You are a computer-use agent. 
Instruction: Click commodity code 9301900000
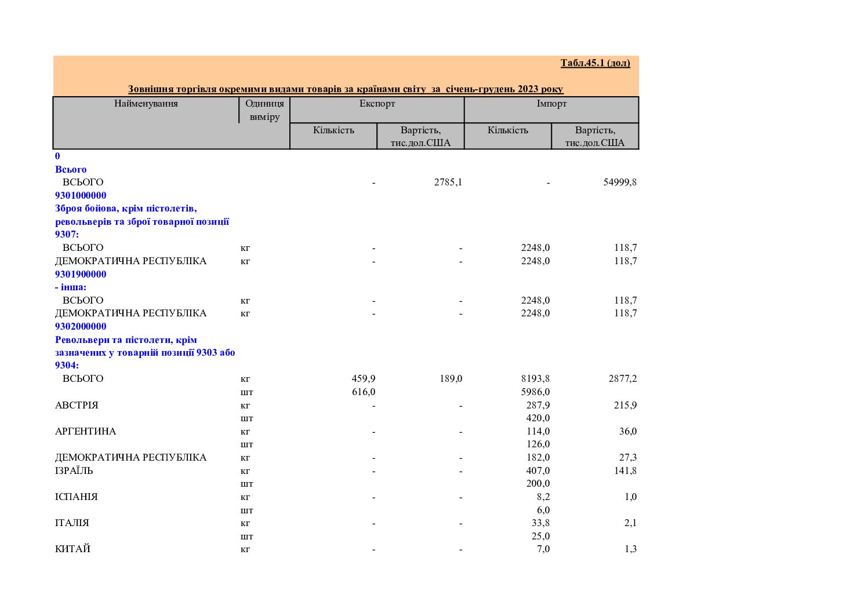[81, 274]
